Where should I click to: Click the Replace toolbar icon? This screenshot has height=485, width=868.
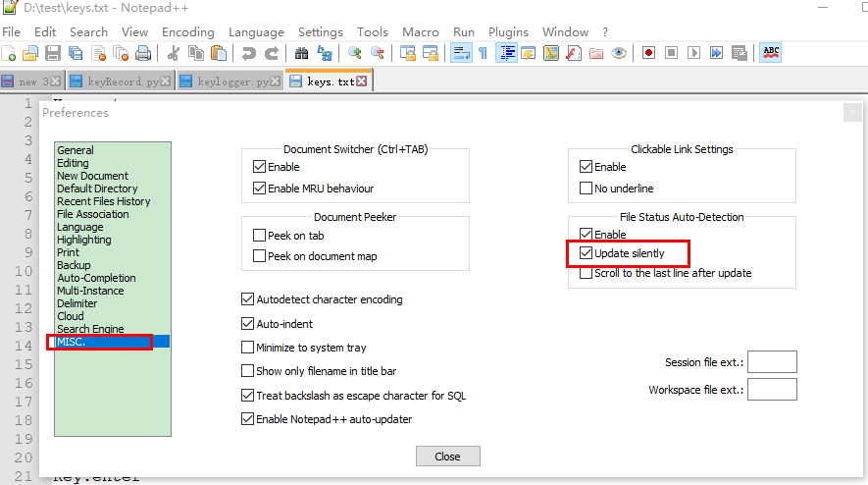click(x=325, y=53)
